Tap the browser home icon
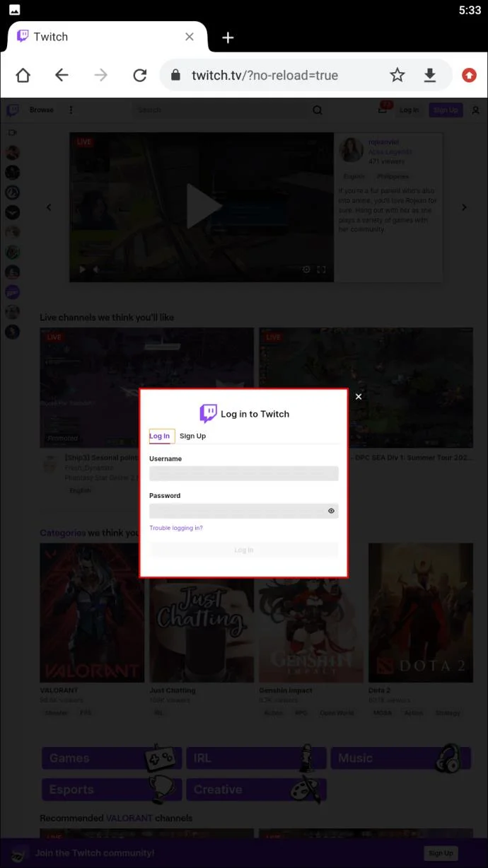The height and width of the screenshot is (868, 488). (x=23, y=76)
